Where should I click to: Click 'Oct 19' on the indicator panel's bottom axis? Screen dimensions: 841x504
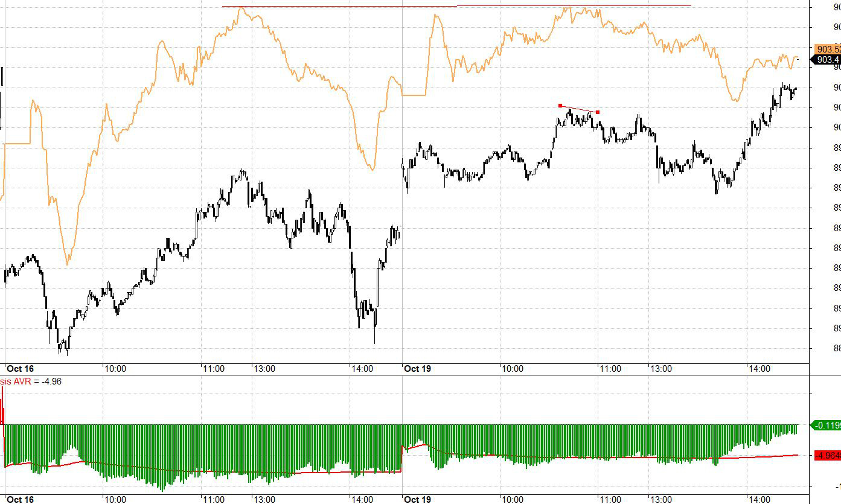(417, 500)
